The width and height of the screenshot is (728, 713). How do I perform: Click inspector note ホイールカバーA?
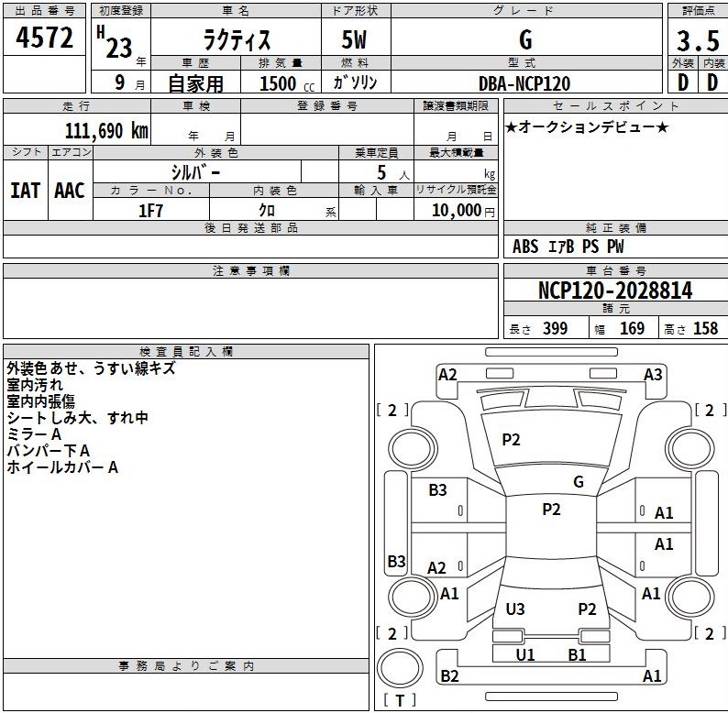62,467
